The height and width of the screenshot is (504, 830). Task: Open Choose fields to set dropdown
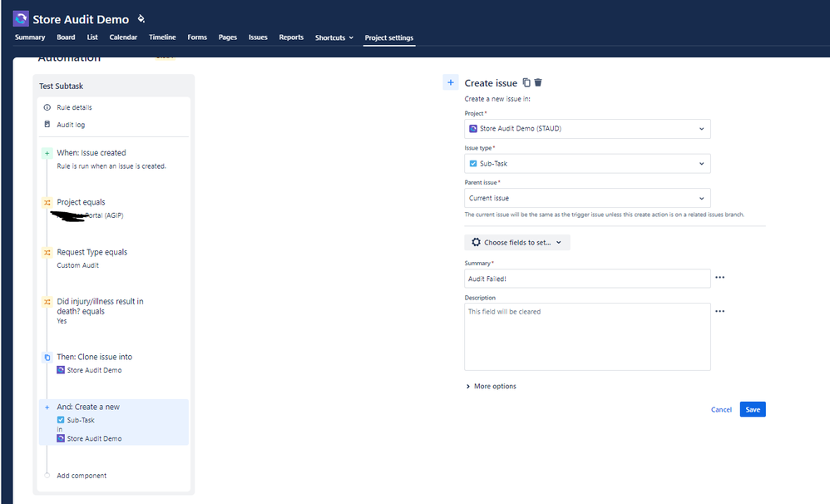(517, 243)
